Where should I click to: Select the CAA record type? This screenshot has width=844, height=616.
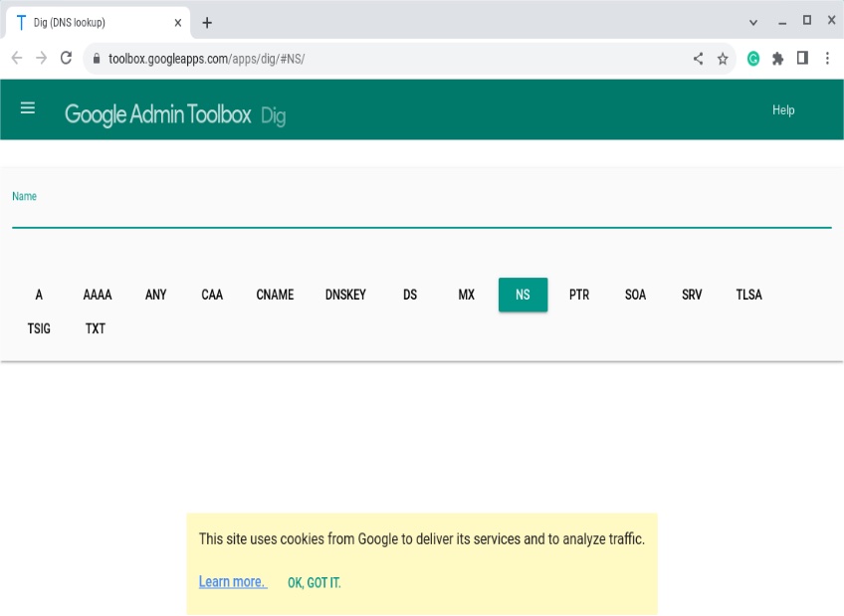click(212, 295)
